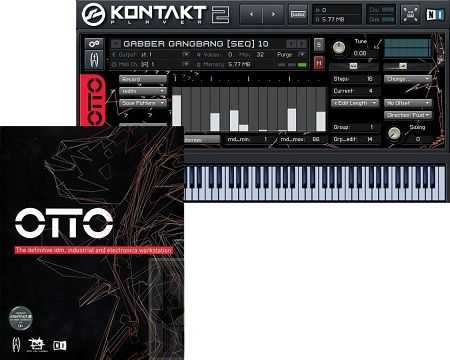Adjust the Tune knob

pos(339,48)
